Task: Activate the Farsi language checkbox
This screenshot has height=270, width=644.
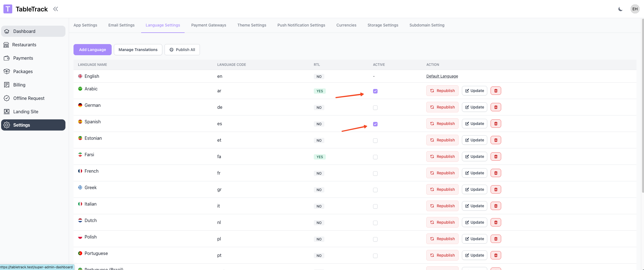Action: point(375,157)
